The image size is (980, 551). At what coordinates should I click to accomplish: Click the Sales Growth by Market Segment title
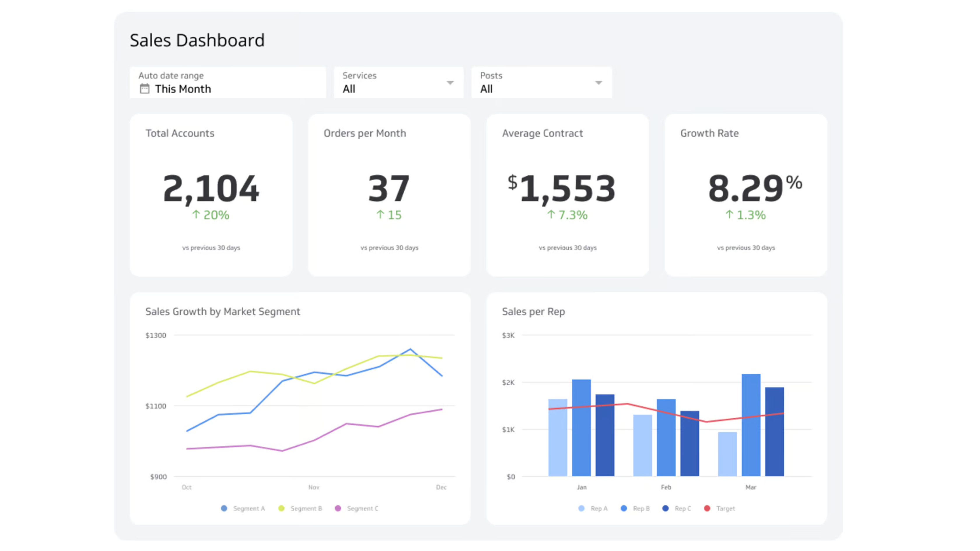click(x=223, y=311)
